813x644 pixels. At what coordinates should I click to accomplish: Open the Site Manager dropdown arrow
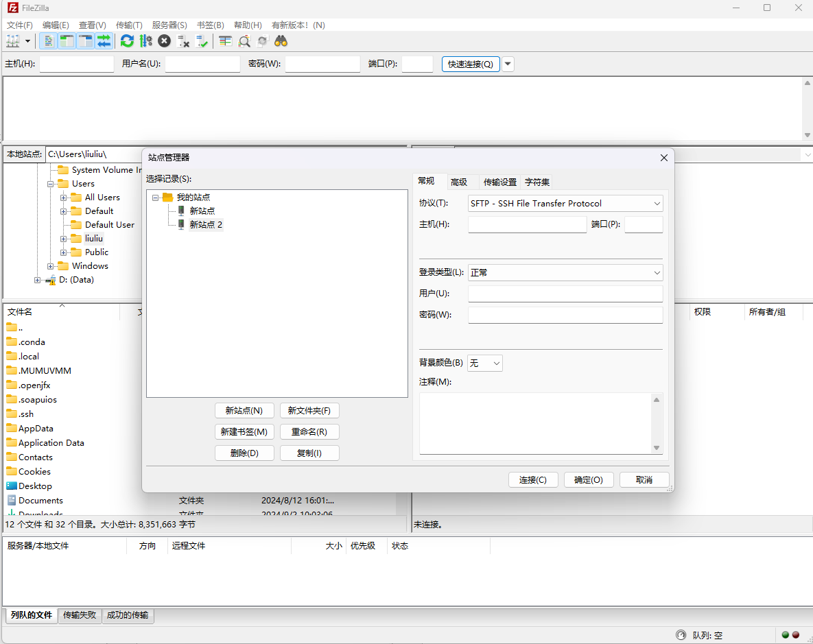click(27, 41)
